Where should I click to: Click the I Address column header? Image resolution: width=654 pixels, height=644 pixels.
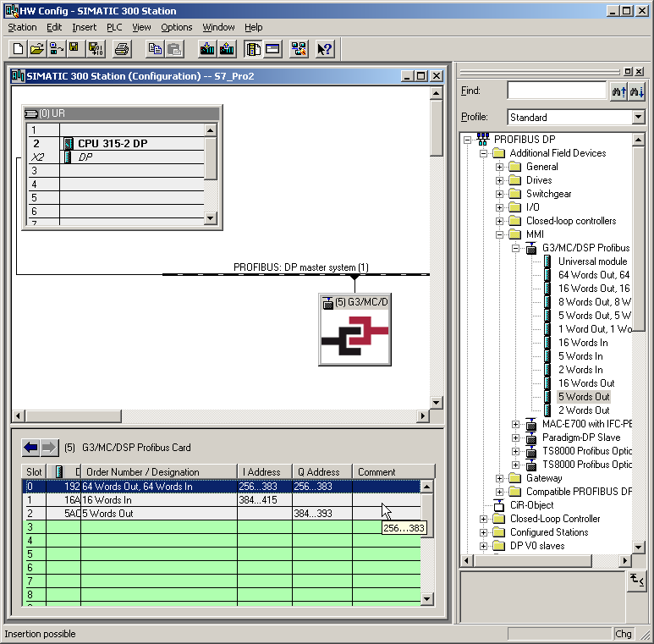pyautogui.click(x=265, y=471)
